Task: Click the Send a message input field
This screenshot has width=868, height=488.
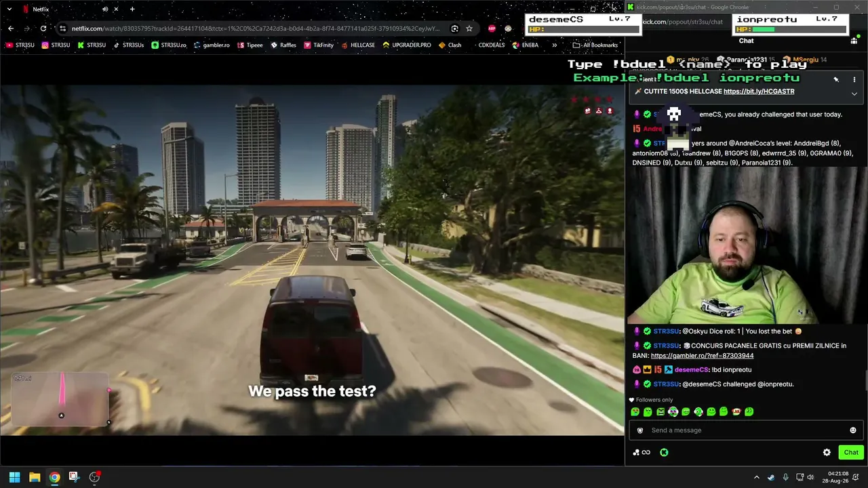Action: pyautogui.click(x=746, y=430)
